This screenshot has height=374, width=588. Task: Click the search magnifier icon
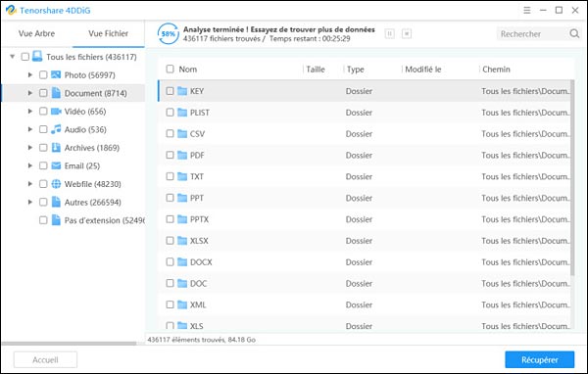click(574, 33)
